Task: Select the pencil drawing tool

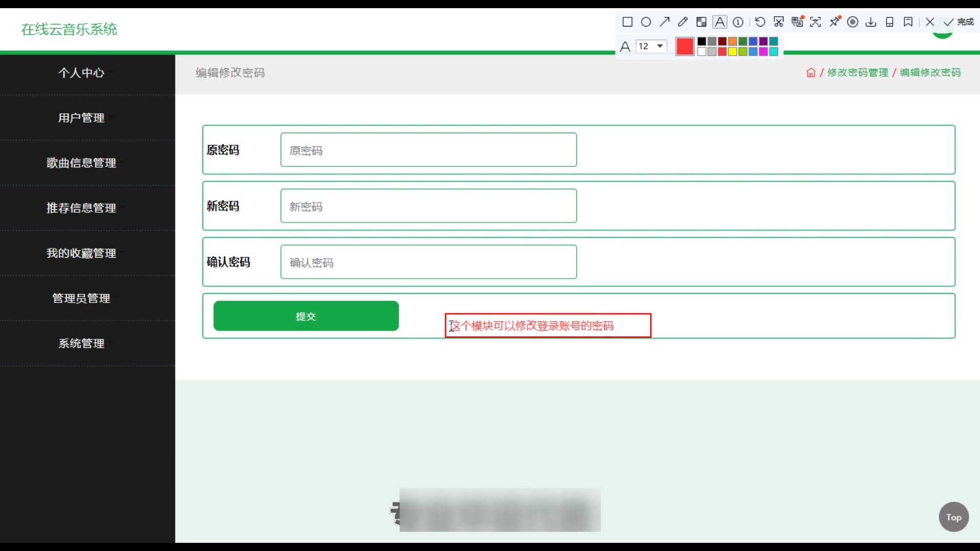Action: coord(682,22)
